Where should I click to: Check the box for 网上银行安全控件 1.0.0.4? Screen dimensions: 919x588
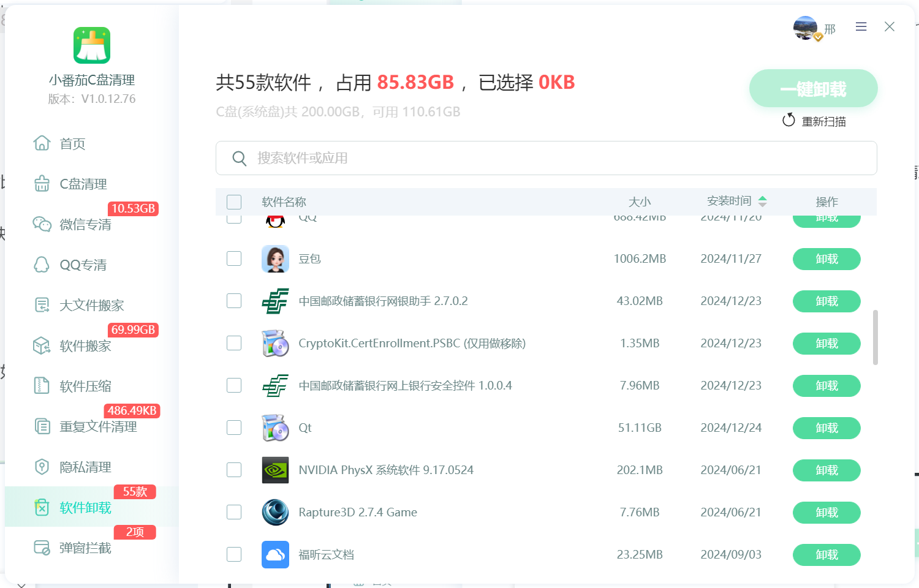point(234,385)
